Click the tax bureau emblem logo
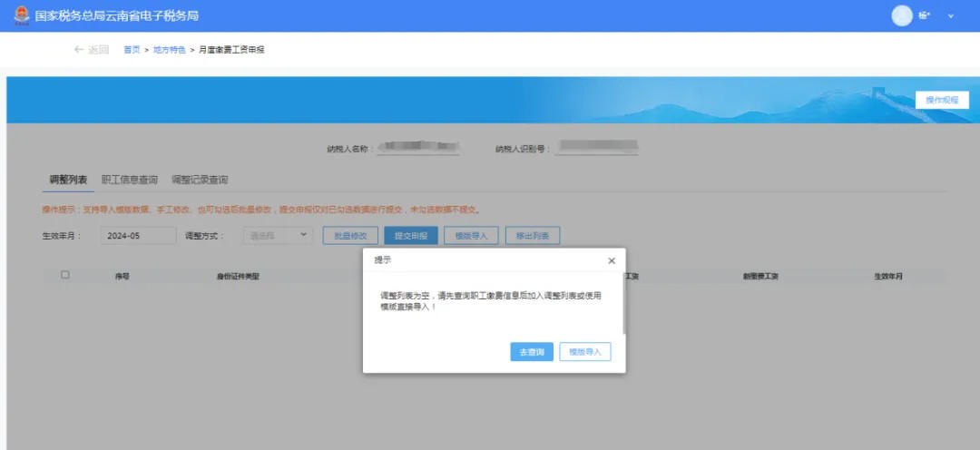 (21, 15)
